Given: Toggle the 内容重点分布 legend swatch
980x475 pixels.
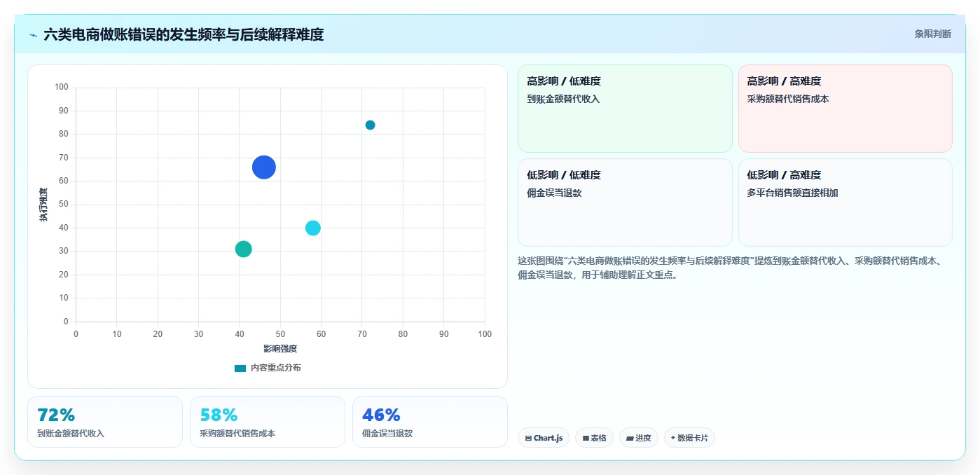Looking at the screenshot, I should tap(240, 368).
